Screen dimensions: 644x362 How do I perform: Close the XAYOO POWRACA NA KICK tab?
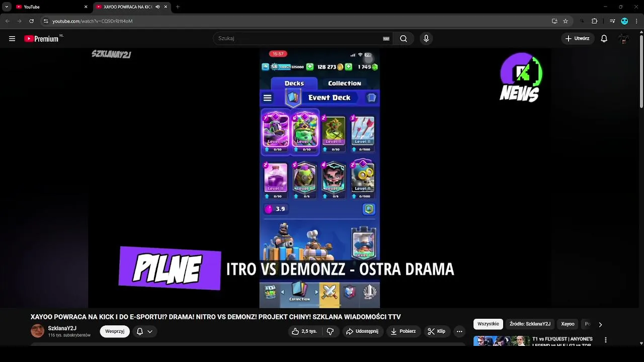pos(166,7)
